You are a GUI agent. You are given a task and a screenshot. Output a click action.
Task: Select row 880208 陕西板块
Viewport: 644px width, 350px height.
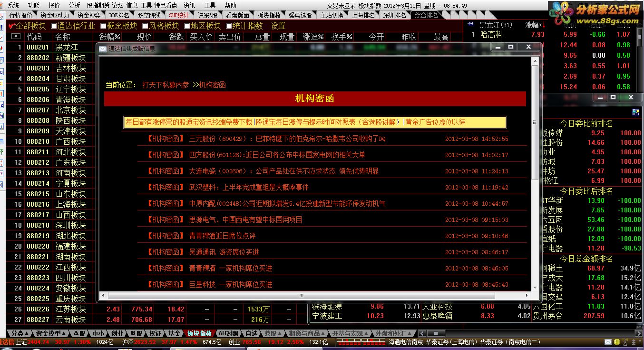coord(50,120)
